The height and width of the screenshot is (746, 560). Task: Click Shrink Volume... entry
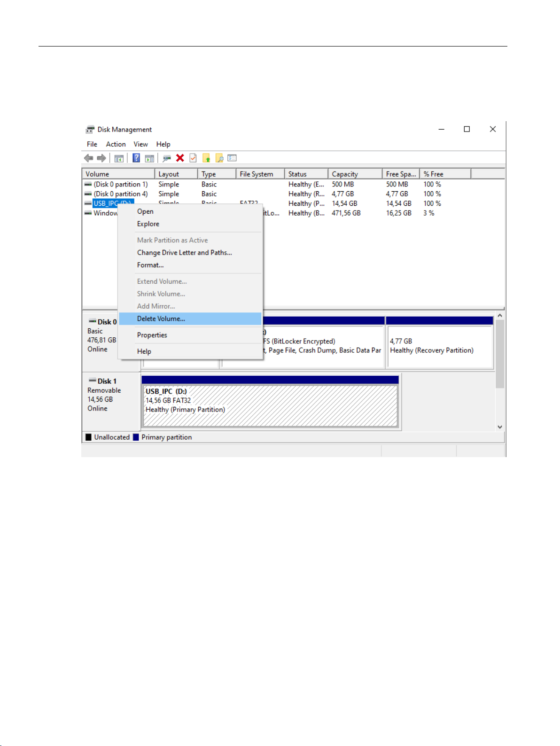click(x=190, y=294)
